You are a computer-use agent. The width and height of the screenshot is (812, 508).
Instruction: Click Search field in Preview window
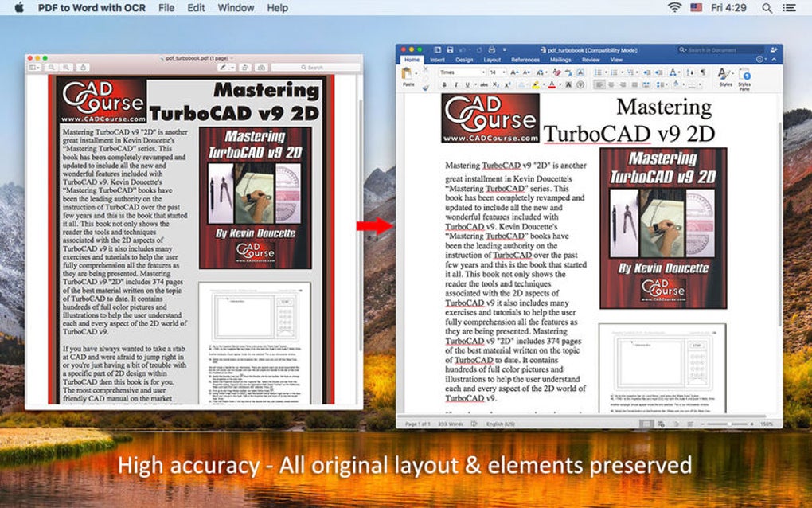coord(315,68)
